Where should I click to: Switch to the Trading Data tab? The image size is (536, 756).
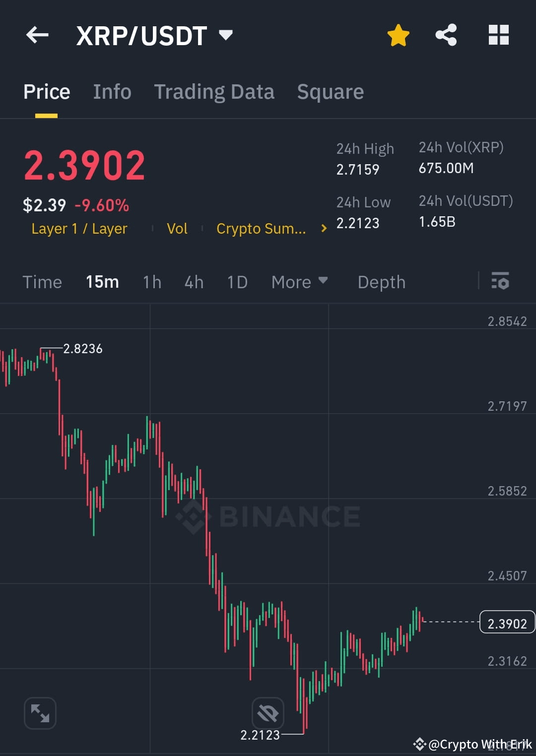(214, 92)
